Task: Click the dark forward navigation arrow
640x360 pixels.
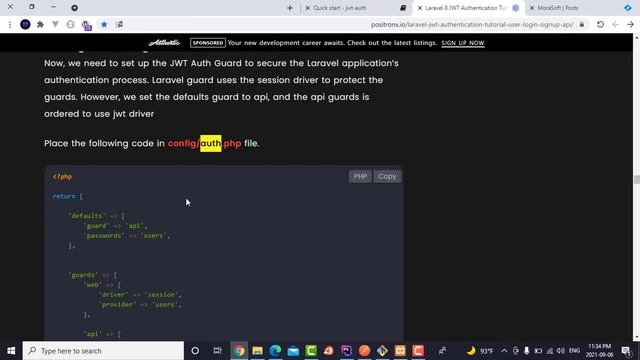Action: coord(630,24)
